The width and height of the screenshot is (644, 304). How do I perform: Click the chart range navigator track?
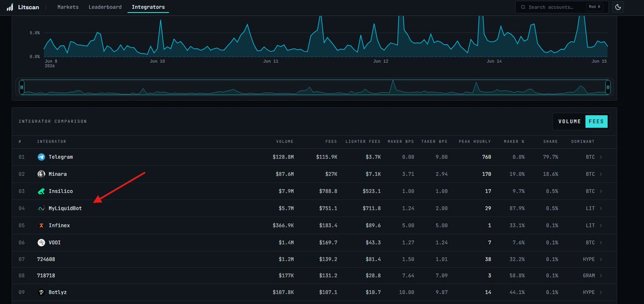coord(315,87)
